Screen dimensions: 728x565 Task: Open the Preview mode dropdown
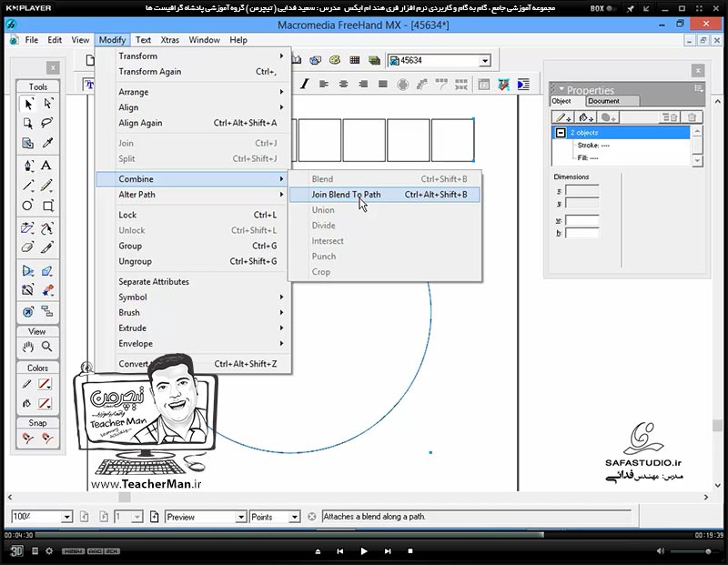point(241,517)
